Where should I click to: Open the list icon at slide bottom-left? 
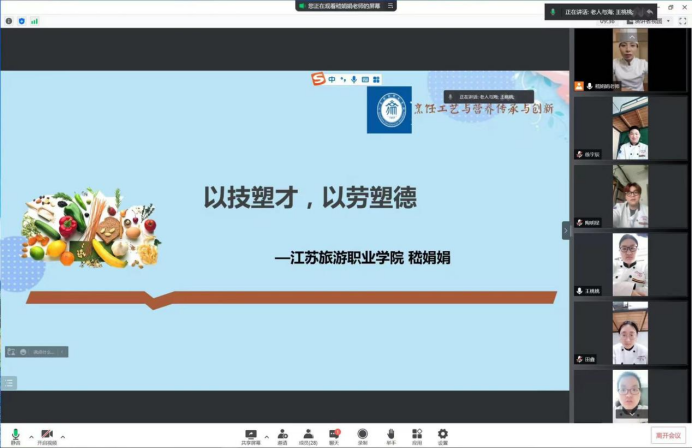[8, 383]
